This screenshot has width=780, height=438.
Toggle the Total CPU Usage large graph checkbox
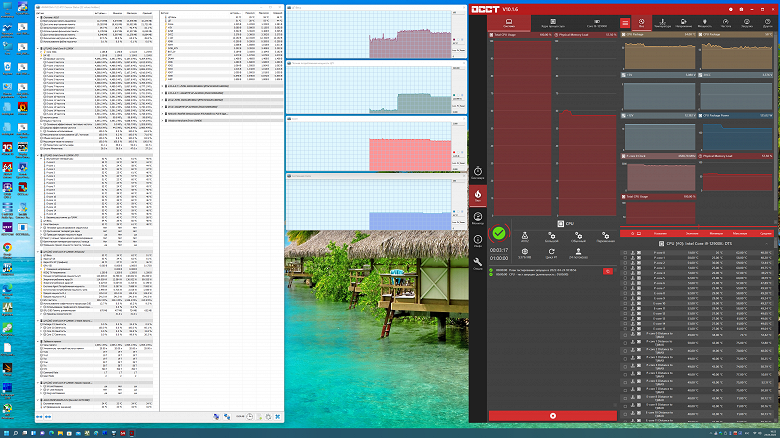pyautogui.click(x=491, y=35)
